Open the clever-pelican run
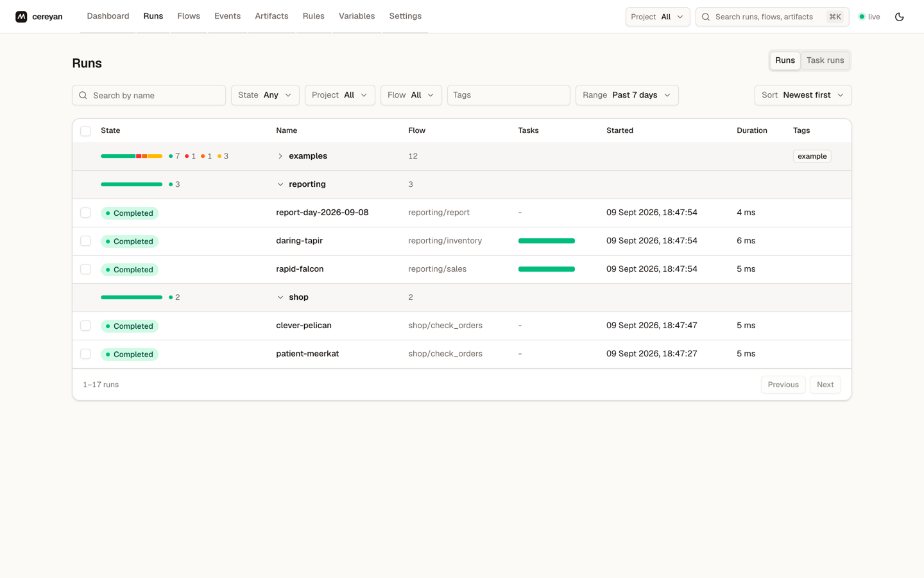This screenshot has height=578, width=924. click(304, 326)
